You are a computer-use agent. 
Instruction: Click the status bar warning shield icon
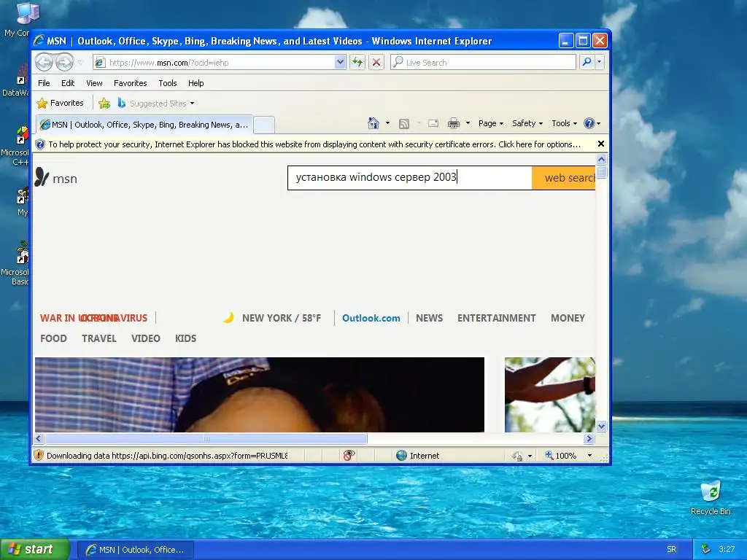pyautogui.click(x=39, y=455)
